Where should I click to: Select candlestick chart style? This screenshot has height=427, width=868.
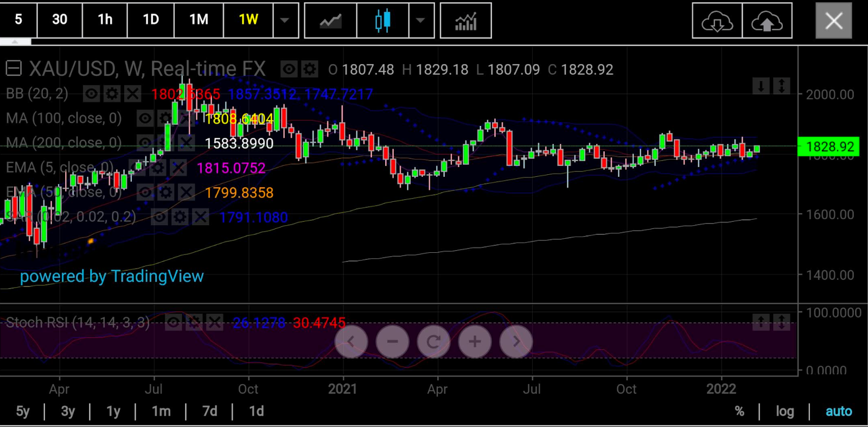coord(382,21)
